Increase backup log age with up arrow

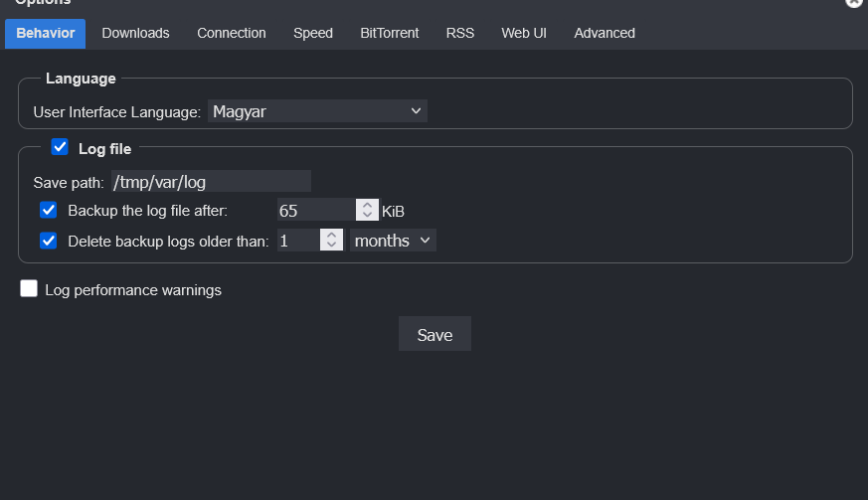coord(331,235)
